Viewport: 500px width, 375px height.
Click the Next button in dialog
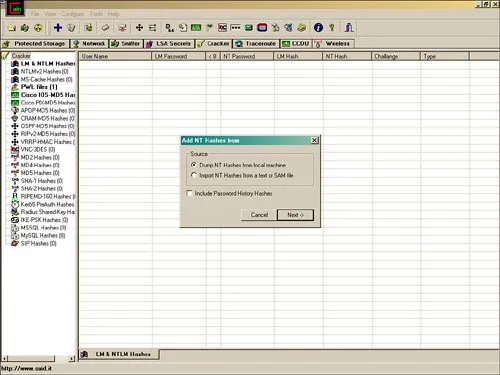295,215
